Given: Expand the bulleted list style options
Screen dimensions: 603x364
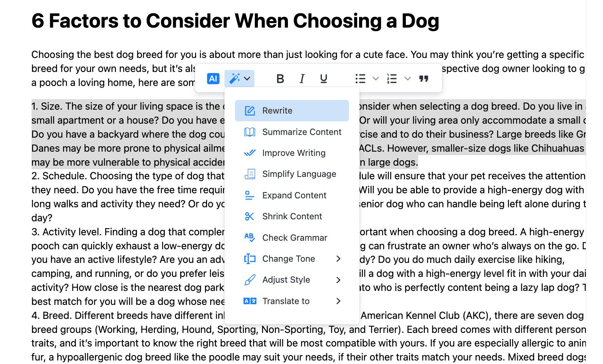Looking at the screenshot, I should pos(375,79).
